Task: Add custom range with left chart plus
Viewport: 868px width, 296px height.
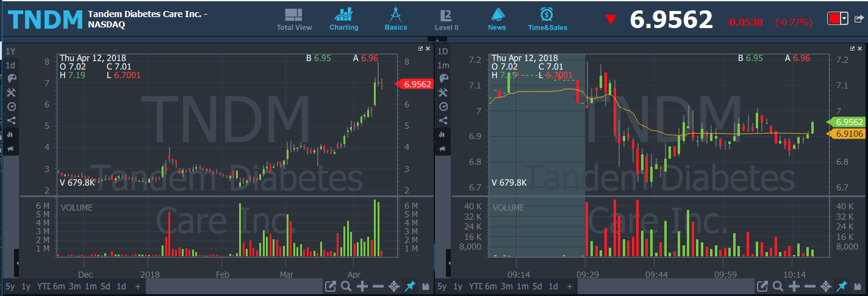Action: 138,286
